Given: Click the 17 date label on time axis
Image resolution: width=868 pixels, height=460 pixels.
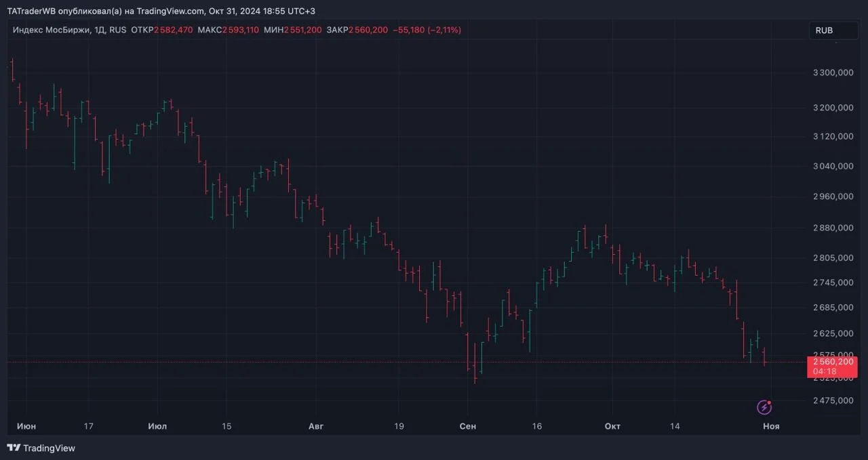Looking at the screenshot, I should 88,426.
